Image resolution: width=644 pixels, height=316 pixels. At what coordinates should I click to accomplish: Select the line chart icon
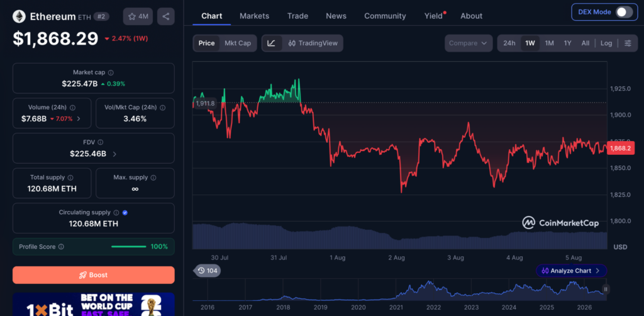(272, 43)
